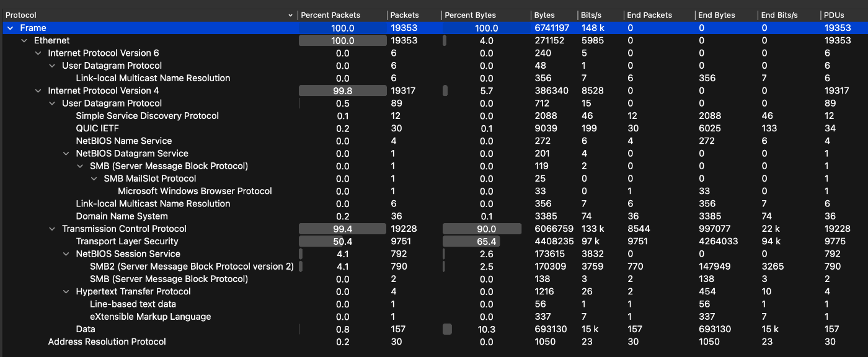Click TCP End Packets value 8544
The image size is (868, 357).
[x=638, y=229]
